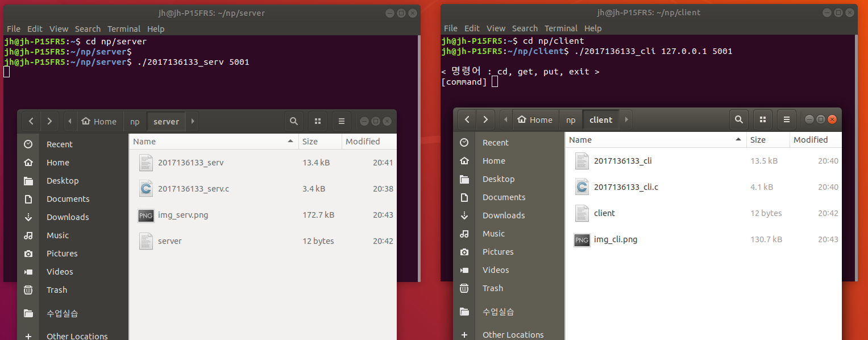Open Trash in client file manager sidebar
868x340 pixels.
[509, 288]
